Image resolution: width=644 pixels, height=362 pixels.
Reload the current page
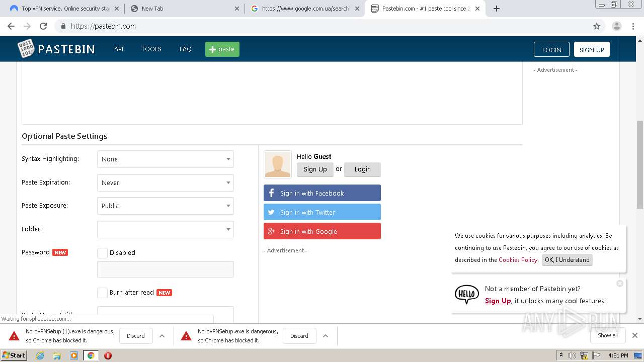tap(43, 26)
